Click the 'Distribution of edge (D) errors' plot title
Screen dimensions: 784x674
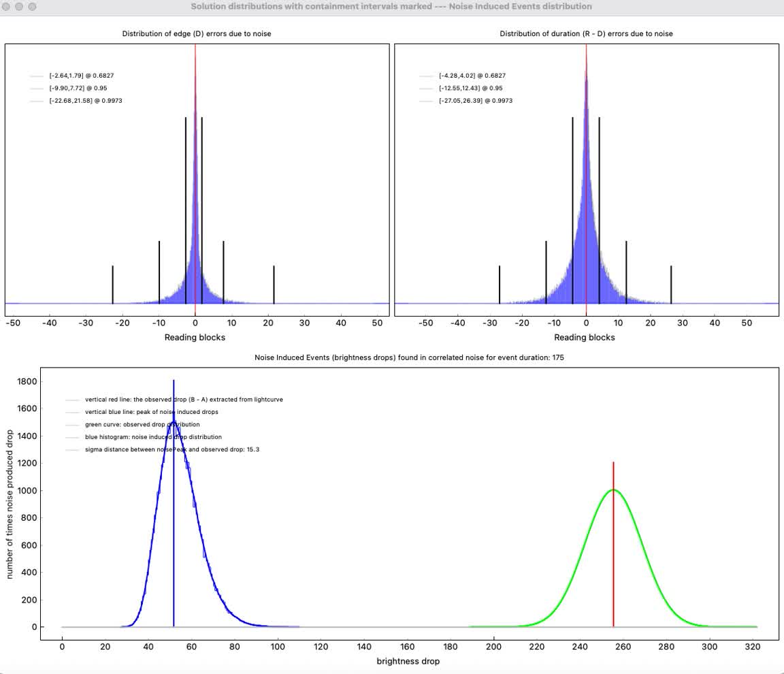point(197,33)
